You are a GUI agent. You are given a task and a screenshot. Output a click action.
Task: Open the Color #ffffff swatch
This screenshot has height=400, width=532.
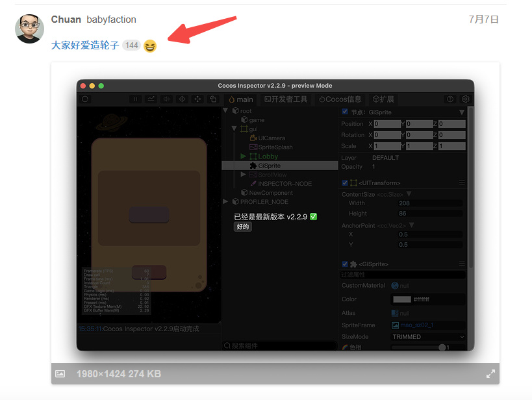[402, 299]
